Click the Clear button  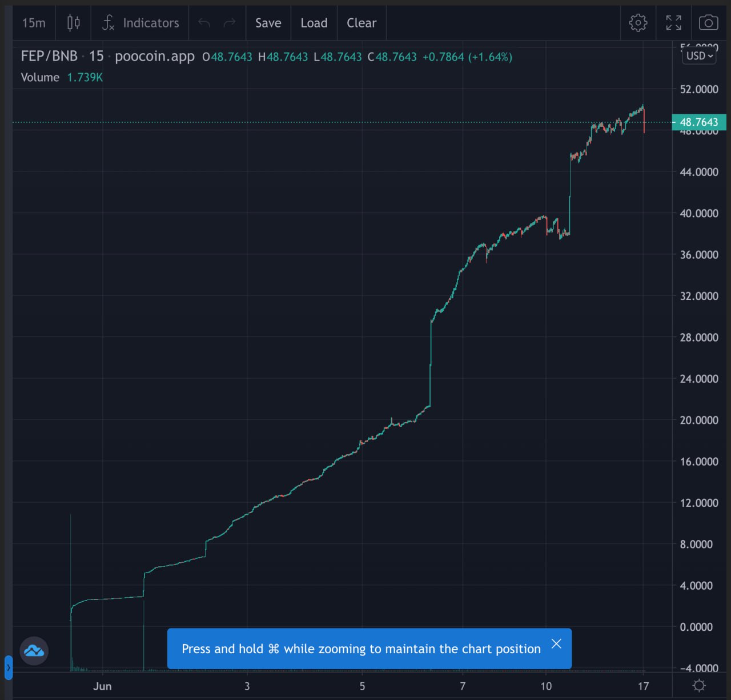point(362,23)
